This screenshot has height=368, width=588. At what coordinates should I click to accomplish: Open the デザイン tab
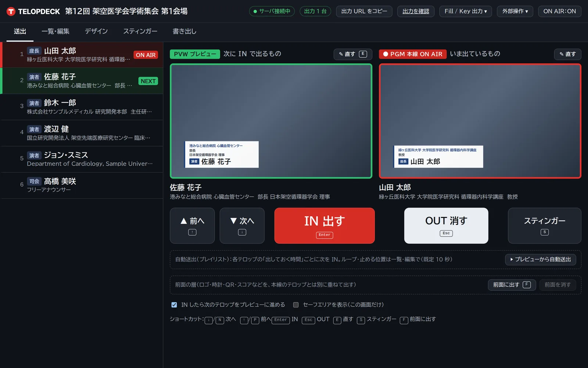coord(96,32)
